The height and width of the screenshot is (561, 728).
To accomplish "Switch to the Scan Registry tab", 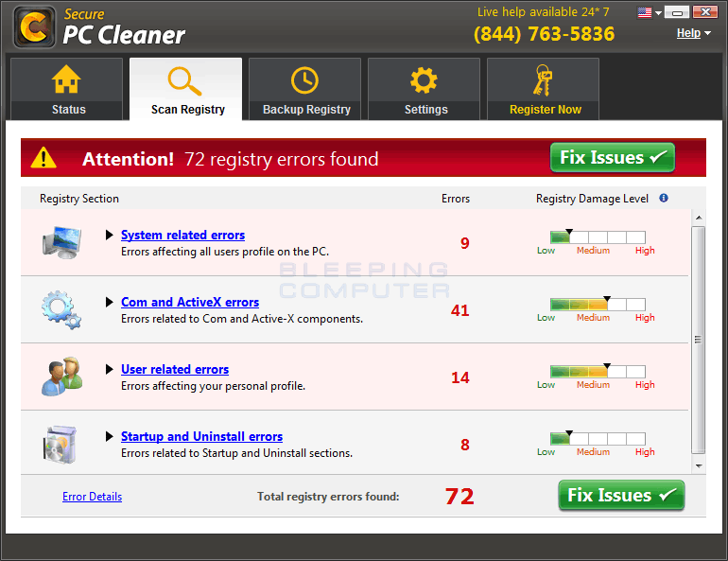I will pyautogui.click(x=187, y=91).
